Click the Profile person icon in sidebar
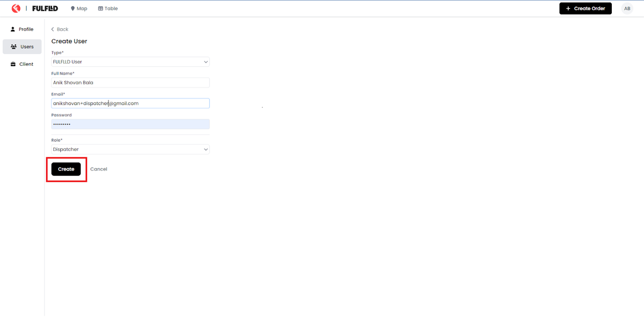This screenshot has height=317, width=644. (x=13, y=29)
